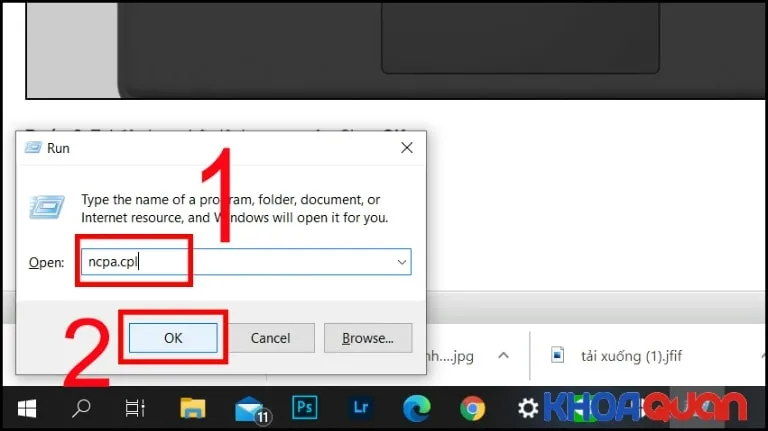Expand the Open combo box dropdown arrow
Viewport: 768px width, 431px height.
point(401,262)
